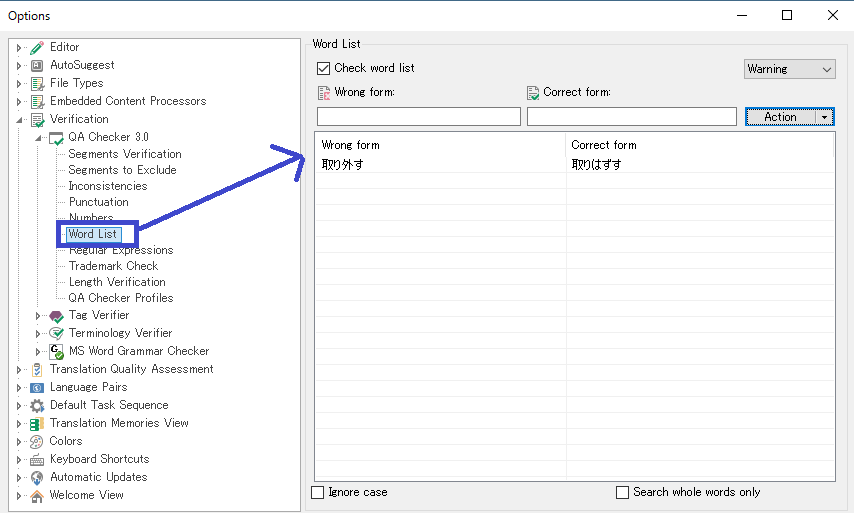This screenshot has height=513, width=854.
Task: Click the Keyboard Shortcuts icon
Action: [37, 459]
